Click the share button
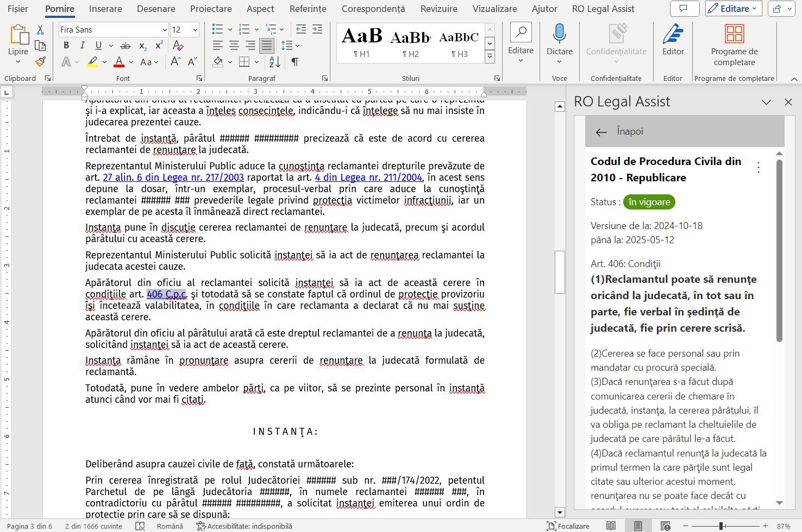The height and width of the screenshot is (532, 802). click(781, 9)
